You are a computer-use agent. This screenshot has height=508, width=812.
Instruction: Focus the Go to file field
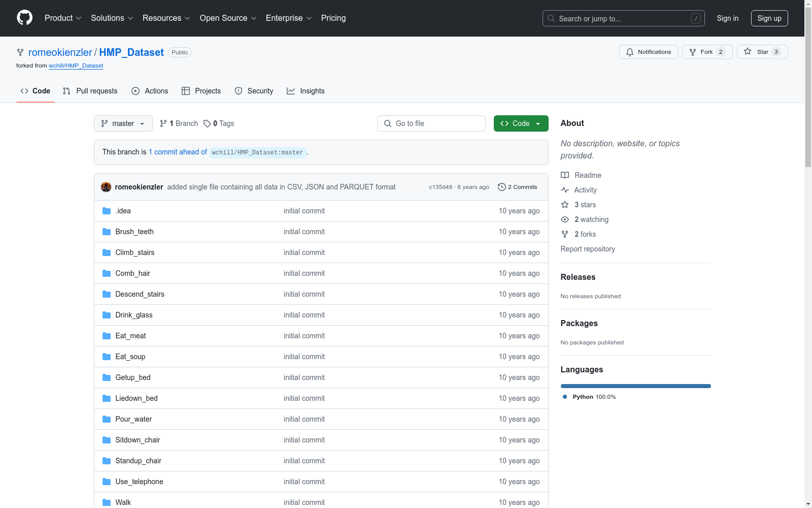point(431,123)
